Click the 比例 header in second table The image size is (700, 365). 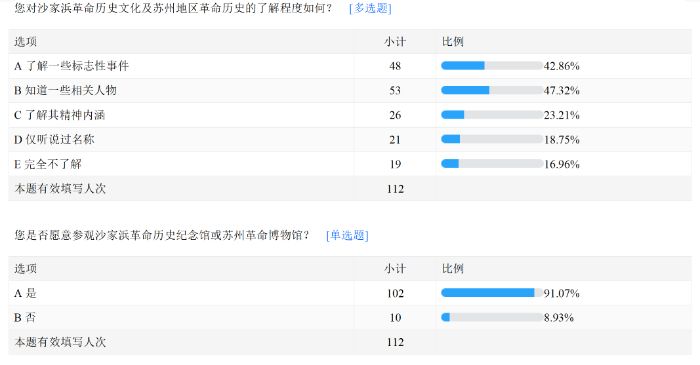(453, 269)
